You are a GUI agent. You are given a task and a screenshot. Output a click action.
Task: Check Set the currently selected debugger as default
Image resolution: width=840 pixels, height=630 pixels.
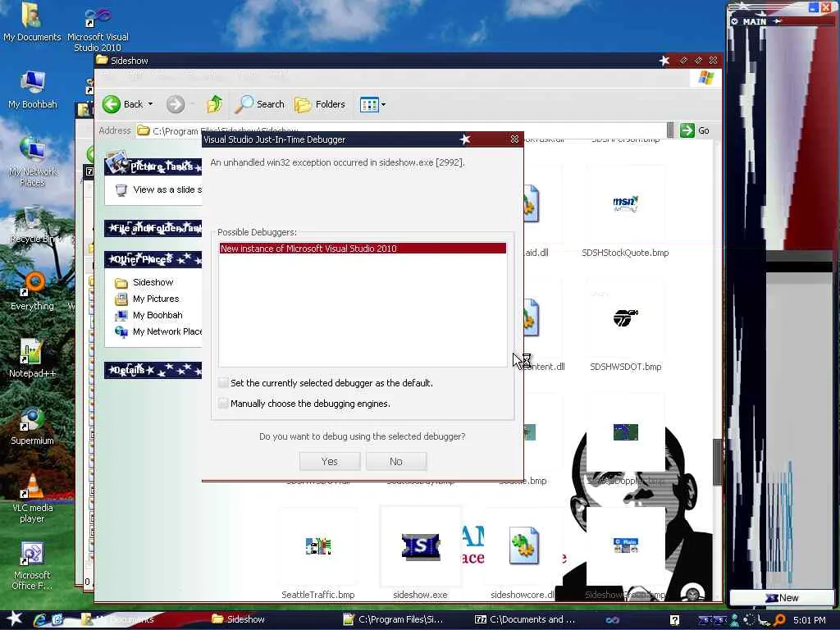tap(223, 382)
